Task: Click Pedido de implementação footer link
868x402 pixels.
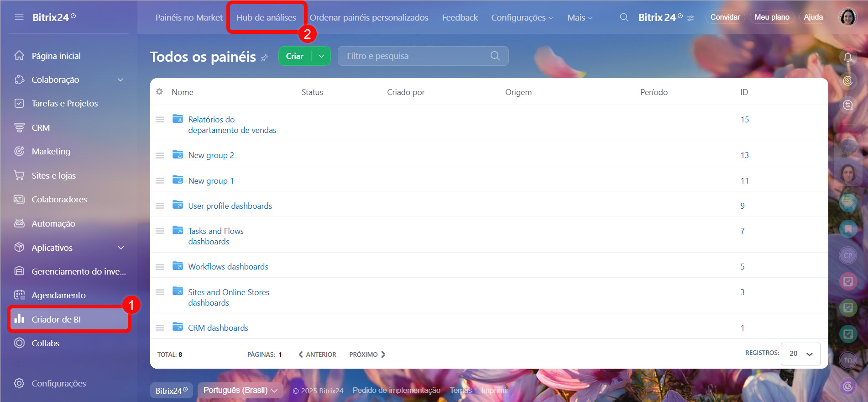Action: (x=396, y=390)
